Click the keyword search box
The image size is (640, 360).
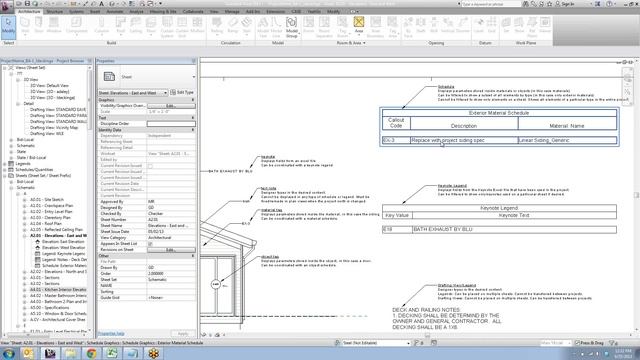(x=491, y=4)
